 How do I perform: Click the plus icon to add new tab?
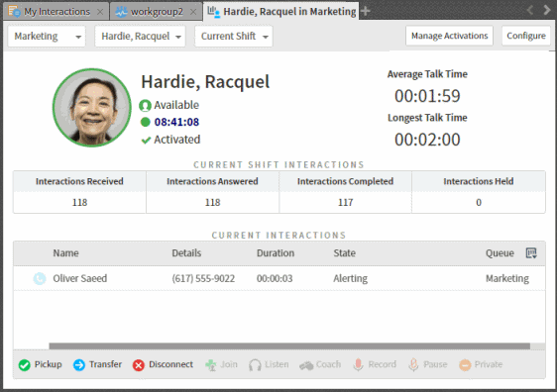coord(365,11)
